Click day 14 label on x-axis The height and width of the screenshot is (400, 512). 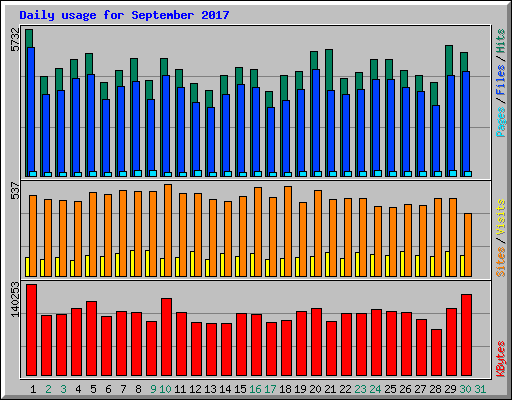click(225, 389)
